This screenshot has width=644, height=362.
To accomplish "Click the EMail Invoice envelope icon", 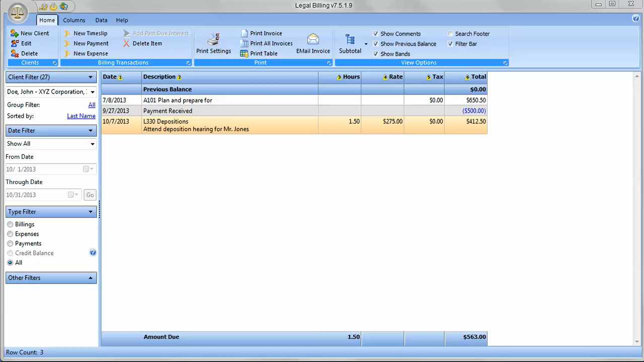I will pos(313,40).
